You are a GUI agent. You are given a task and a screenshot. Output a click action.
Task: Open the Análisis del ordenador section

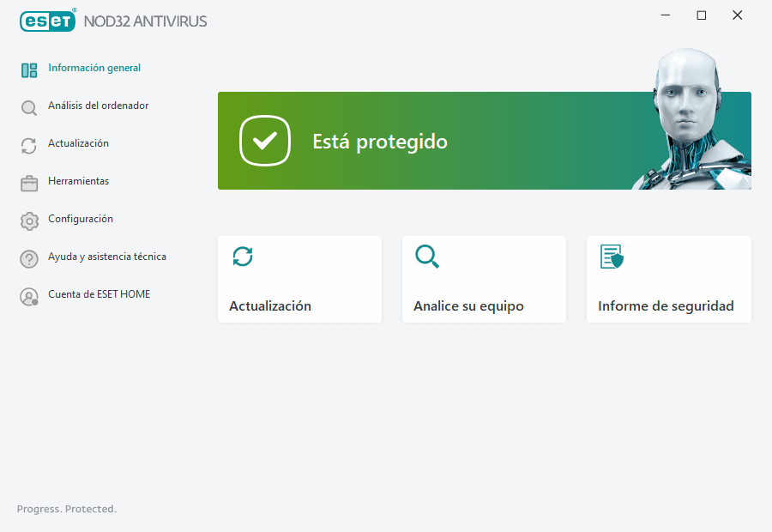pos(97,106)
